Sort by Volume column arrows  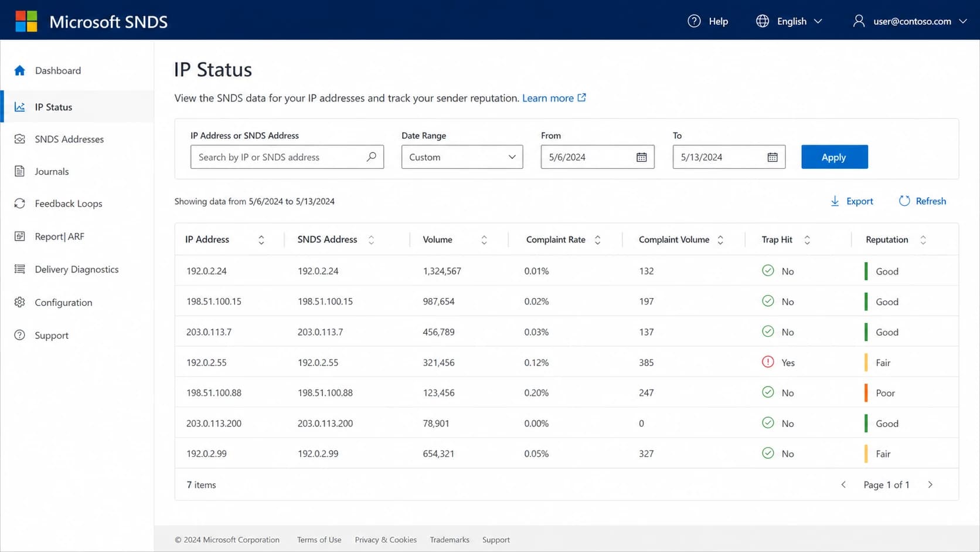point(484,240)
